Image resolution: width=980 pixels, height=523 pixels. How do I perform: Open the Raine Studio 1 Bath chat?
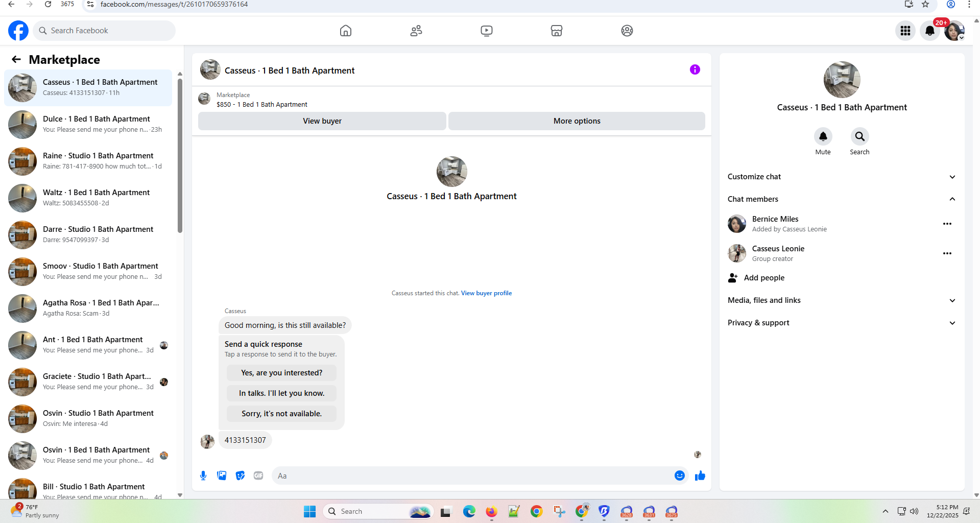pos(88,161)
